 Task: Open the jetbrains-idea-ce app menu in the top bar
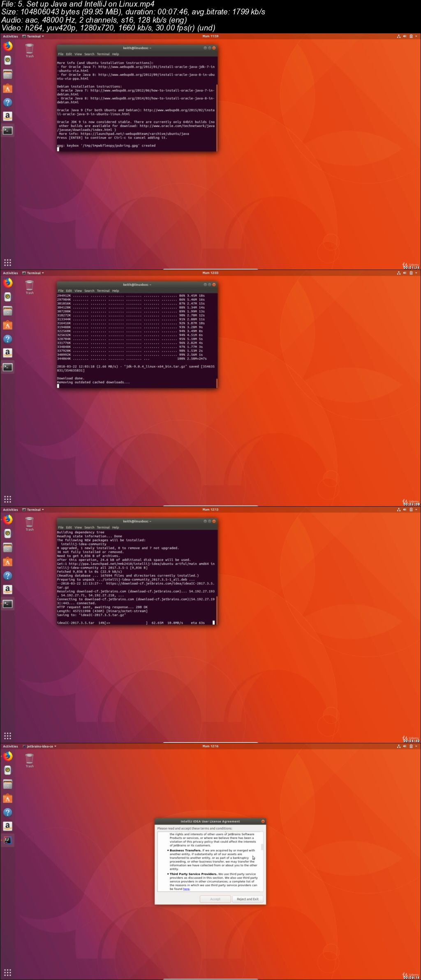(x=39, y=746)
